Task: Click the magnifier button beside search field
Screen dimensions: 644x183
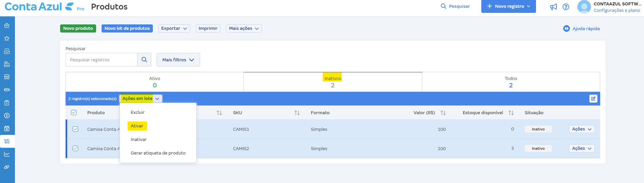Action: (144, 60)
